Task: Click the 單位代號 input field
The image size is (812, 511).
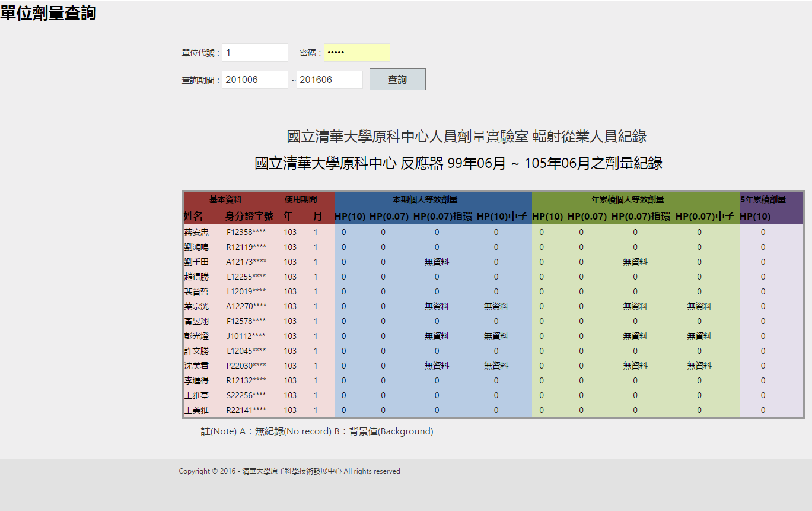Action: pos(255,53)
